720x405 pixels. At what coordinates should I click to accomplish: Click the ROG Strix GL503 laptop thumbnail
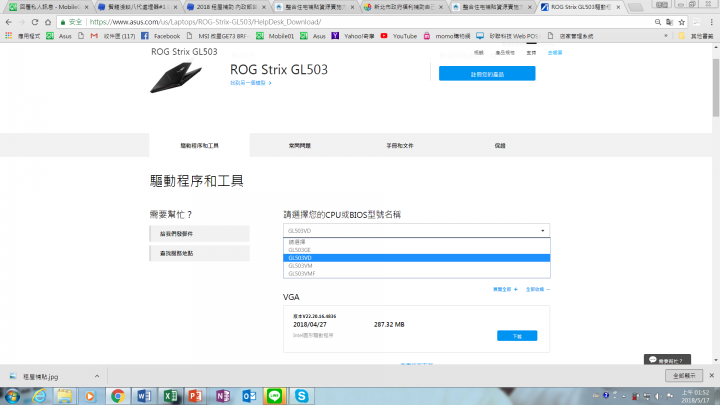click(176, 78)
